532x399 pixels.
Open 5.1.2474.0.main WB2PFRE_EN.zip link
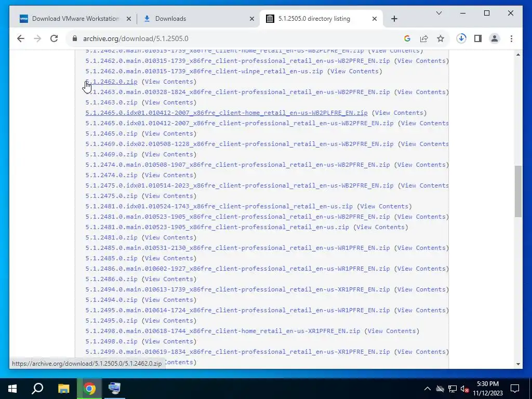coord(237,165)
